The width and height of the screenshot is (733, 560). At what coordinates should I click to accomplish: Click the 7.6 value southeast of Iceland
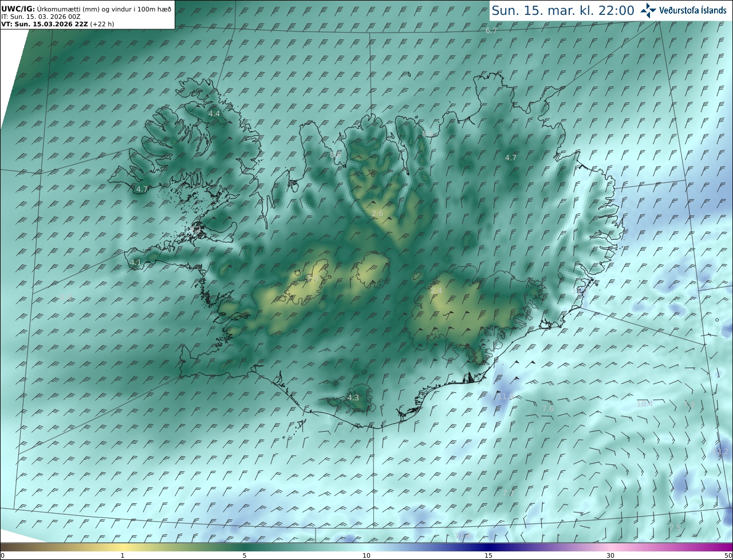[548, 408]
